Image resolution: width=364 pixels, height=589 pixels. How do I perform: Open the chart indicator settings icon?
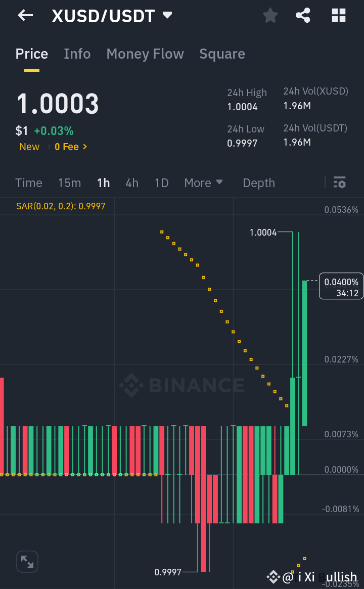click(x=340, y=182)
